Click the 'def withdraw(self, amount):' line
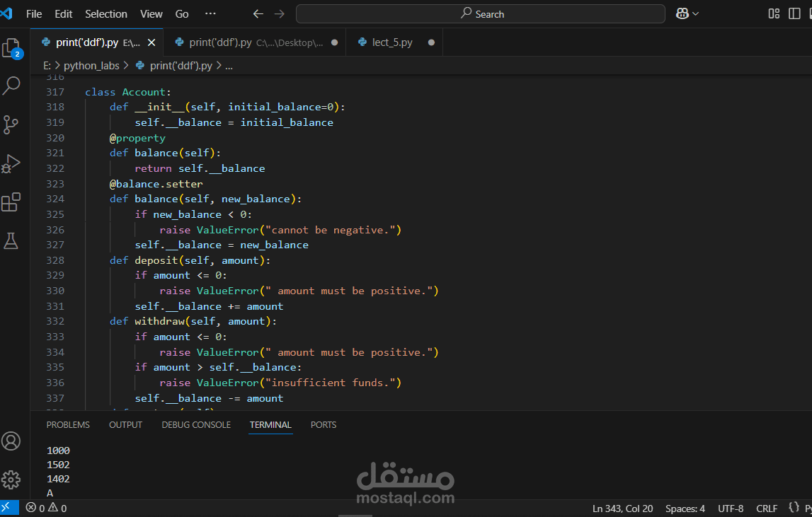Image resolution: width=812 pixels, height=517 pixels. 193,321
